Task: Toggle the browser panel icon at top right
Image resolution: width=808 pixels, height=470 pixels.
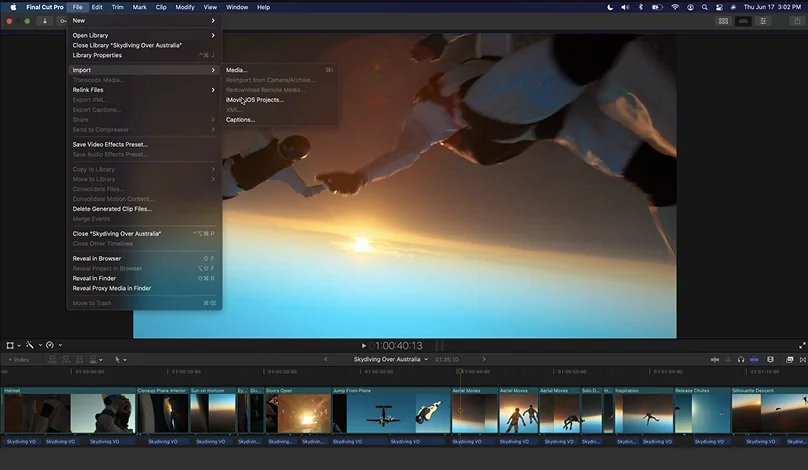Action: point(723,21)
